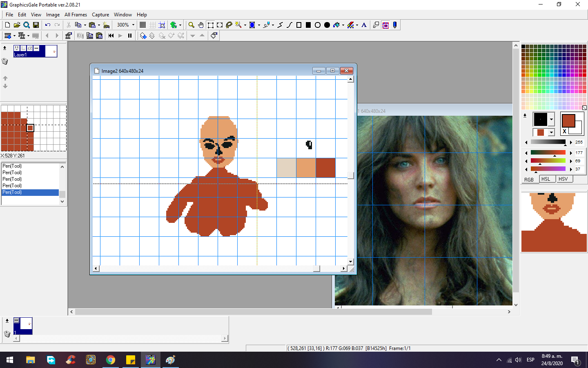588x368 pixels.
Task: Select the flood fill bucket tool
Action: click(336, 25)
